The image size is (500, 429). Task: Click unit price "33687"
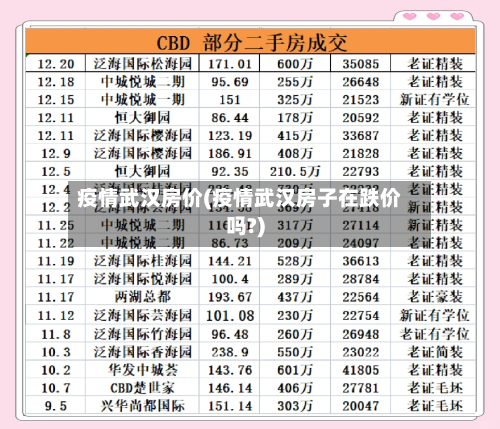click(361, 136)
